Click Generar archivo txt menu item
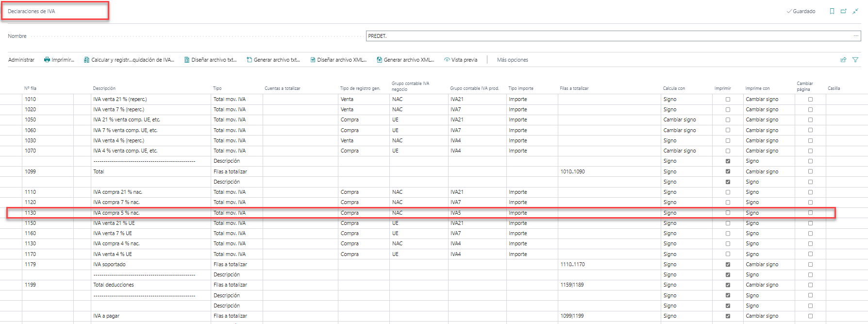 point(273,60)
